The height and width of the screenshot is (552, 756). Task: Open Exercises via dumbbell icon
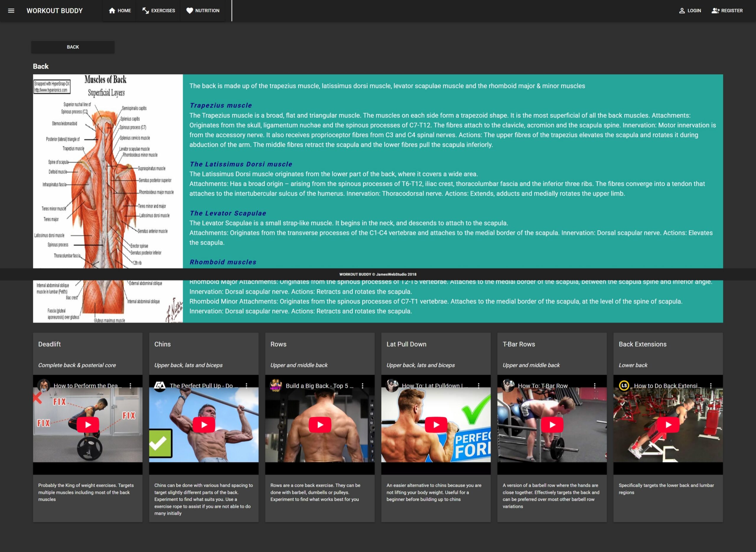click(x=146, y=11)
